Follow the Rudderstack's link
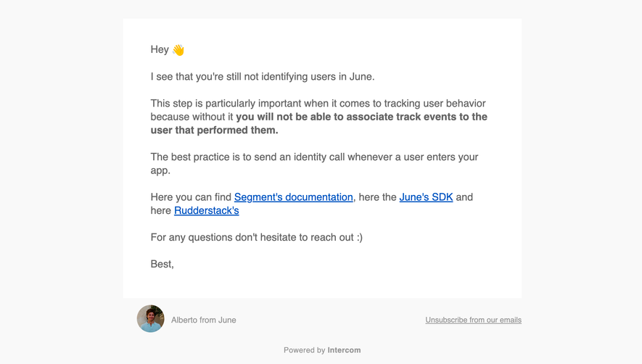 (206, 211)
